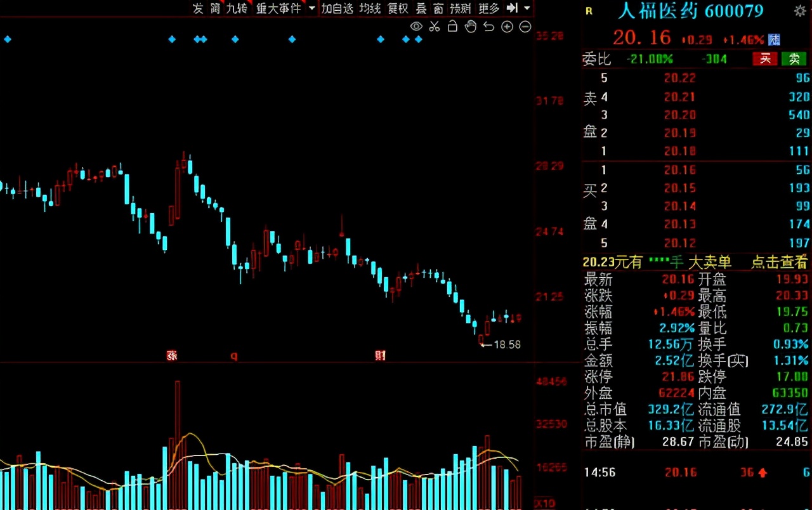Image resolution: width=812 pixels, height=510 pixels.
Task: Click the 金额 value 2.52亿
Action: [x=673, y=361]
